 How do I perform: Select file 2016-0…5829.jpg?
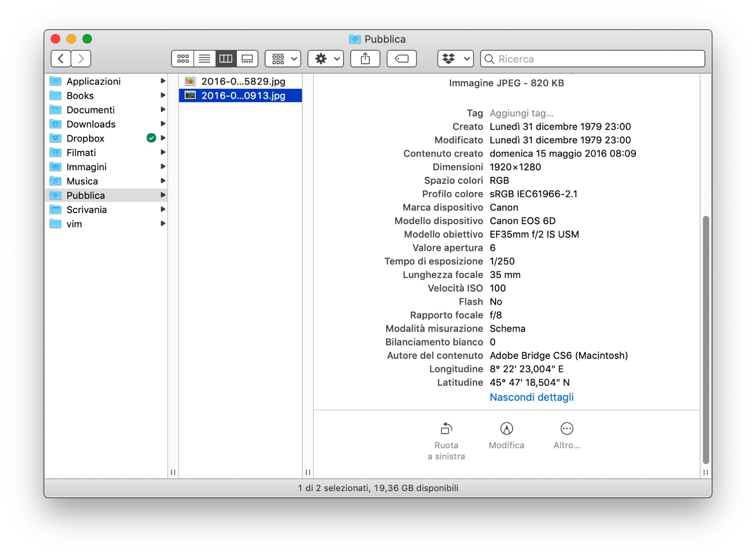243,82
